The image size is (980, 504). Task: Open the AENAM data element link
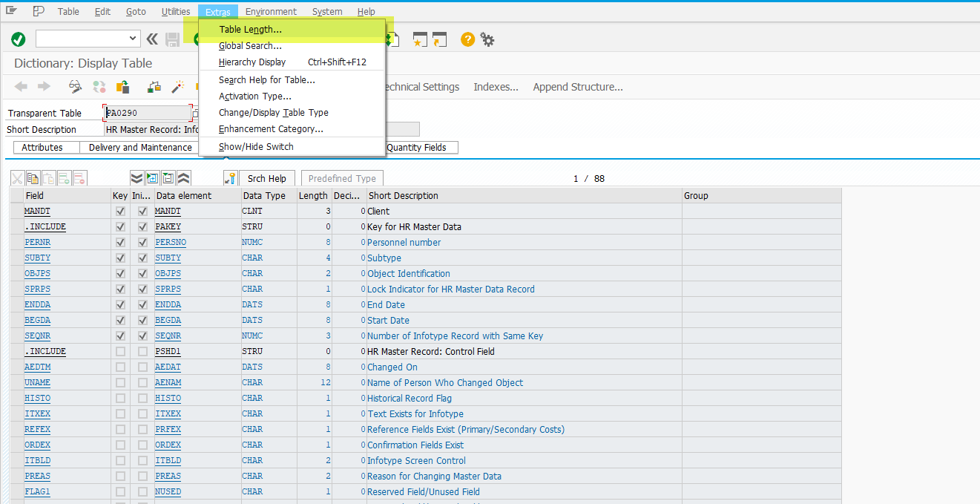click(168, 383)
